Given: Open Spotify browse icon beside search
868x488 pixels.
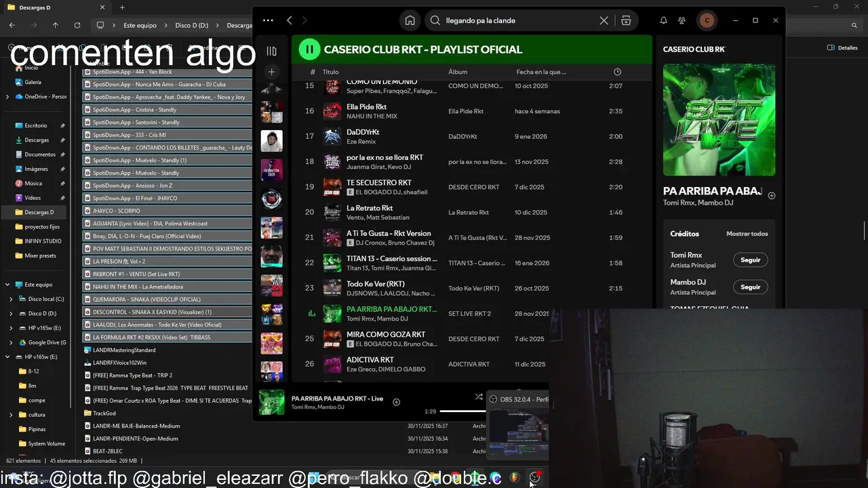Looking at the screenshot, I should (626, 20).
